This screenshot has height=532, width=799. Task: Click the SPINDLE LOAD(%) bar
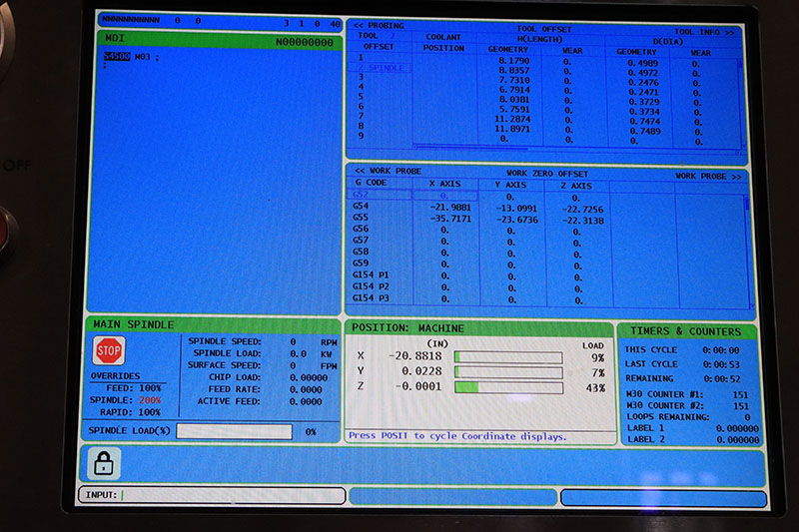click(235, 432)
